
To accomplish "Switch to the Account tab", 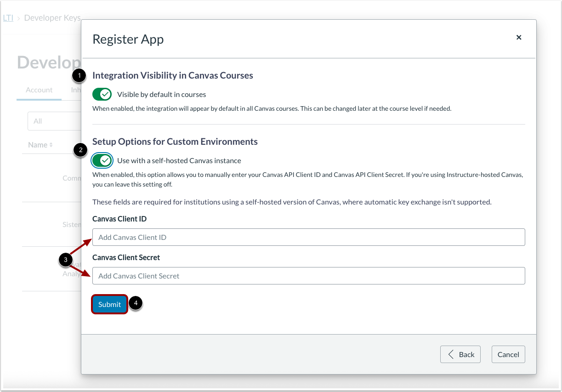I will coord(39,90).
